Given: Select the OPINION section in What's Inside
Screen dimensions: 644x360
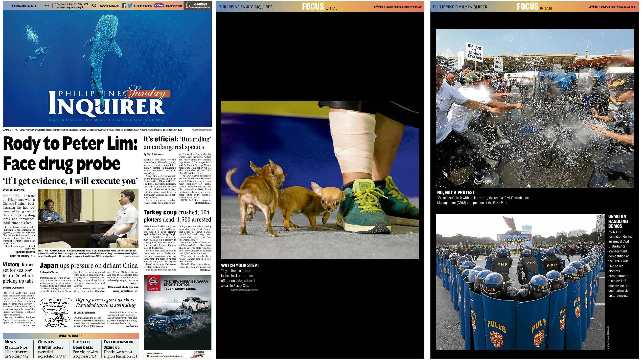Looking at the screenshot, I should pyautogui.click(x=46, y=342).
